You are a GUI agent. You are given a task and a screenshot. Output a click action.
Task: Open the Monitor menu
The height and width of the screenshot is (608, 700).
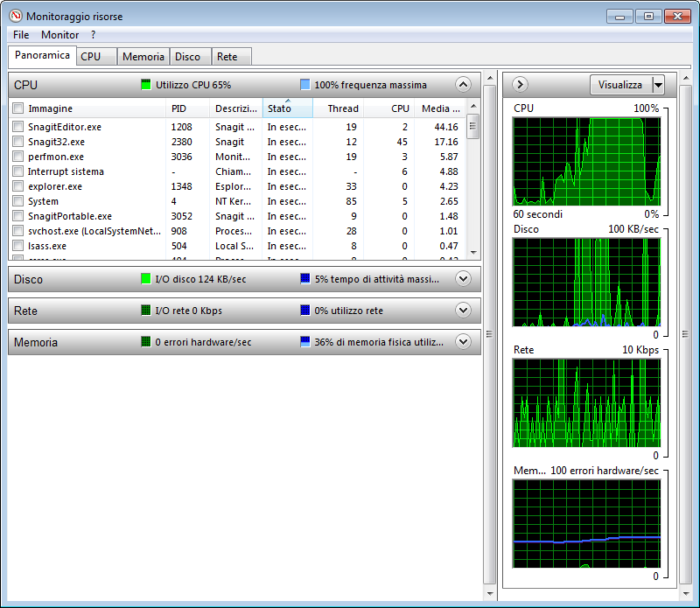[x=59, y=35]
